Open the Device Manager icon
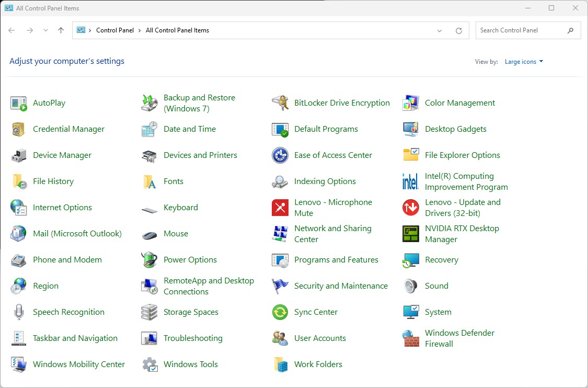The image size is (588, 388). click(x=18, y=155)
